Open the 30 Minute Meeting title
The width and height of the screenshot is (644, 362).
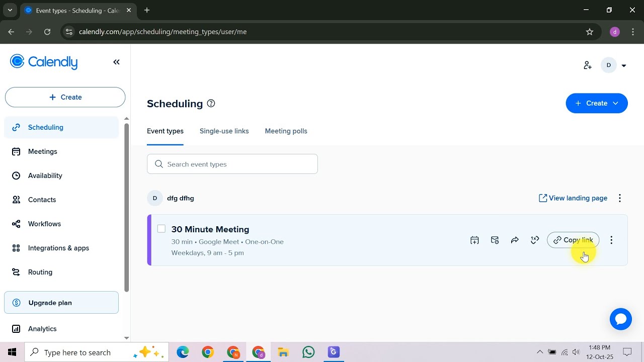tap(210, 229)
